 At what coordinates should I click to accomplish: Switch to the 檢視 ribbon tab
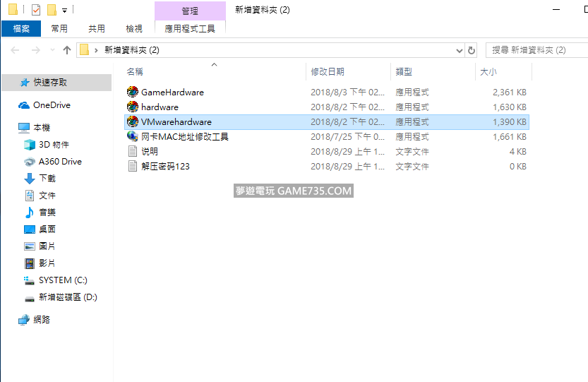point(134,28)
